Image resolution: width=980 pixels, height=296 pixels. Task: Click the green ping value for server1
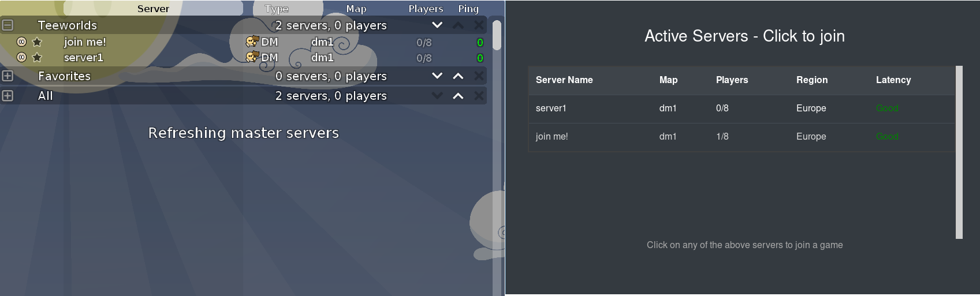pyautogui.click(x=480, y=58)
